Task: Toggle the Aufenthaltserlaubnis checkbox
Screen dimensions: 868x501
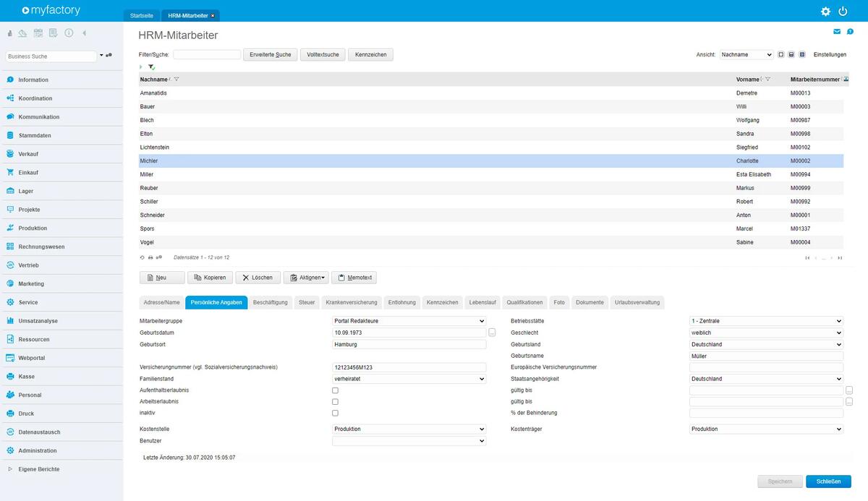Action: click(335, 390)
